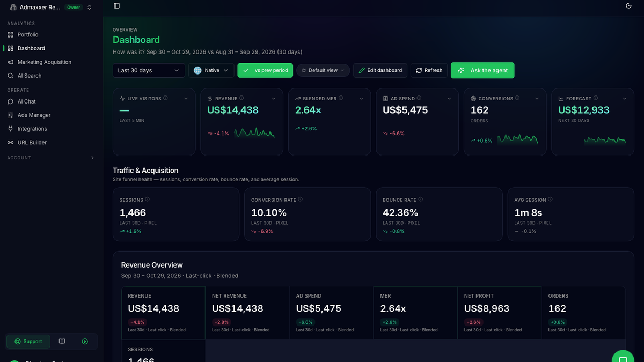
Task: Click the Revenue tile in Revenue Overview
Action: point(163,313)
